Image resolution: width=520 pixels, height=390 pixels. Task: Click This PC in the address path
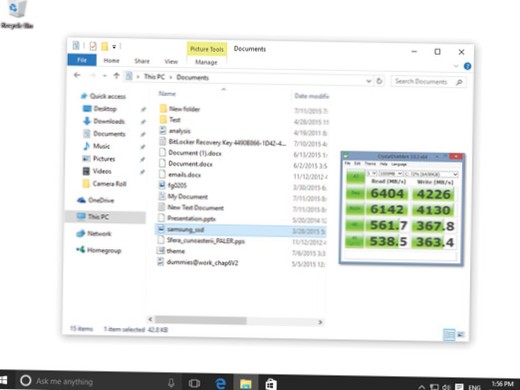point(154,77)
